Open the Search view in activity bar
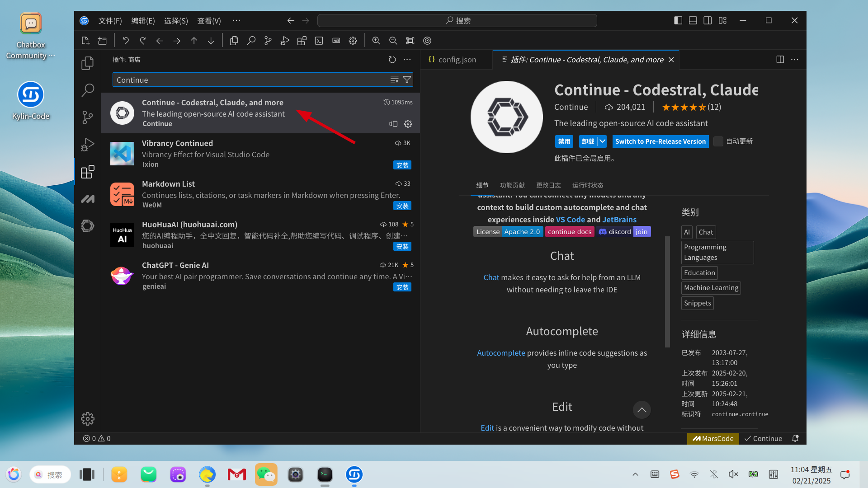This screenshot has height=488, width=868. (87, 90)
